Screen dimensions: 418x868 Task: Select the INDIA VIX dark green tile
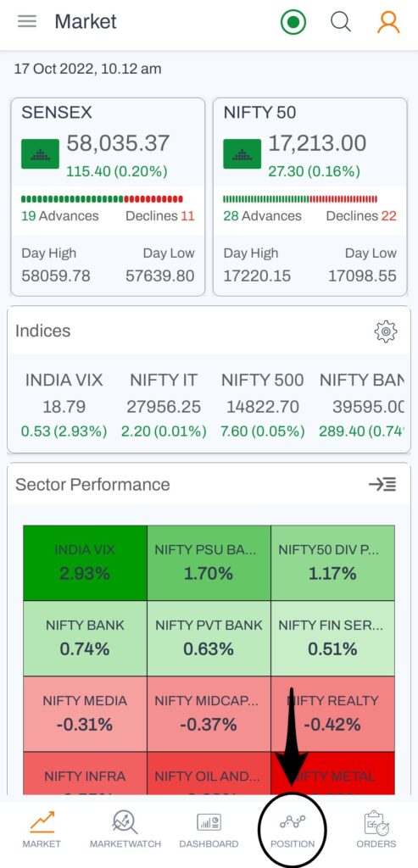pyautogui.click(x=85, y=563)
